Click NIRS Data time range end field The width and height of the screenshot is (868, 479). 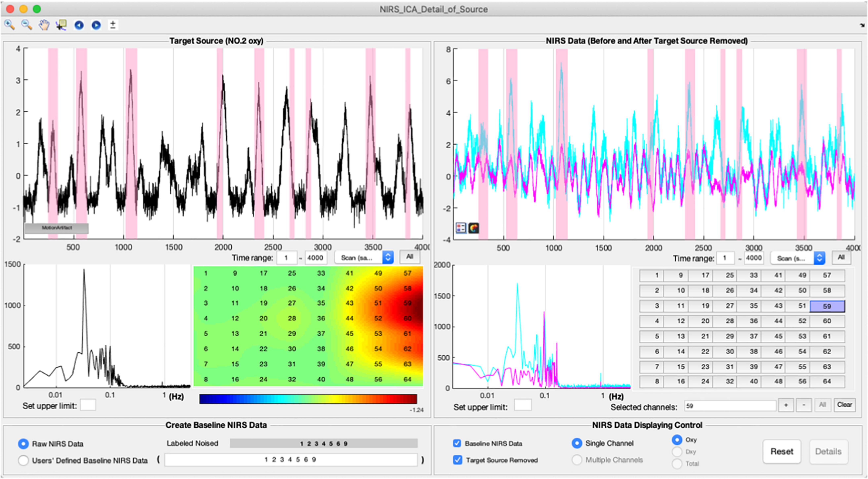753,258
